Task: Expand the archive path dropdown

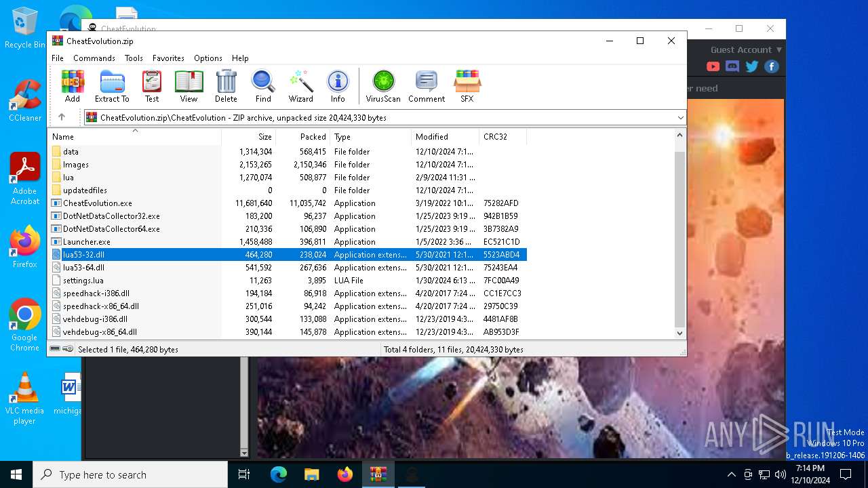Action: [680, 118]
